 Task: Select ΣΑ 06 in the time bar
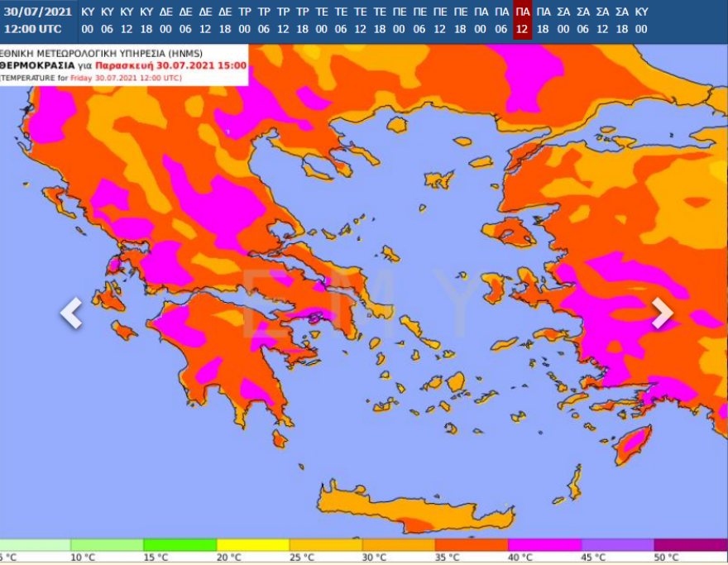click(x=582, y=20)
